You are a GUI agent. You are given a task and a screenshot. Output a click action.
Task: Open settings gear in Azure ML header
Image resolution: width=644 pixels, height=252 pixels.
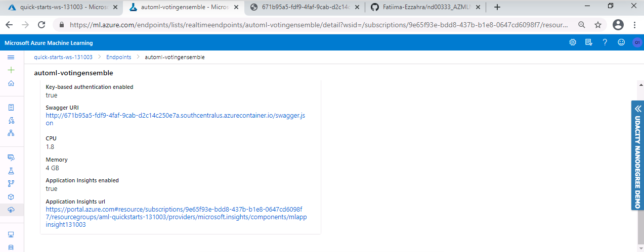[x=573, y=42]
